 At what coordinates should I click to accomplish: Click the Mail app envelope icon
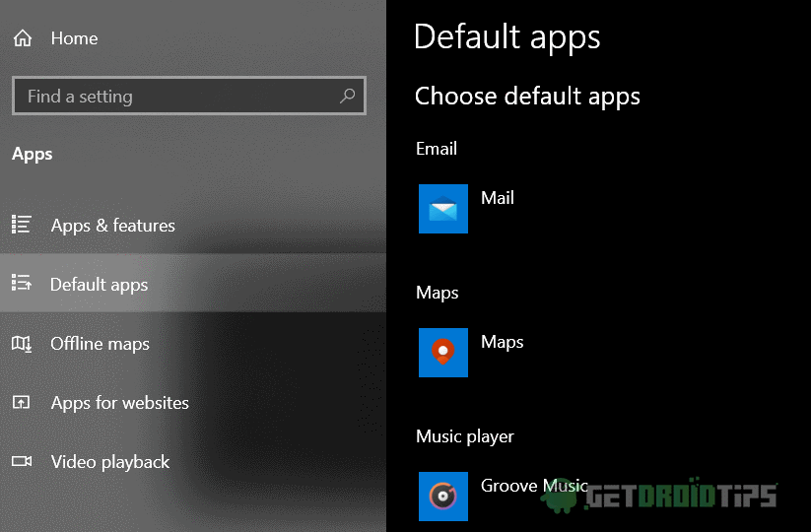point(443,209)
